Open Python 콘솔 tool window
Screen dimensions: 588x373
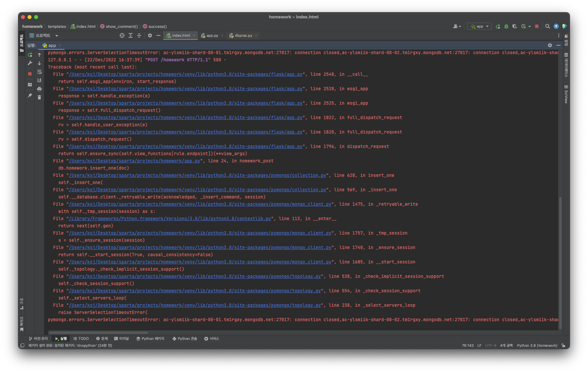click(185, 339)
